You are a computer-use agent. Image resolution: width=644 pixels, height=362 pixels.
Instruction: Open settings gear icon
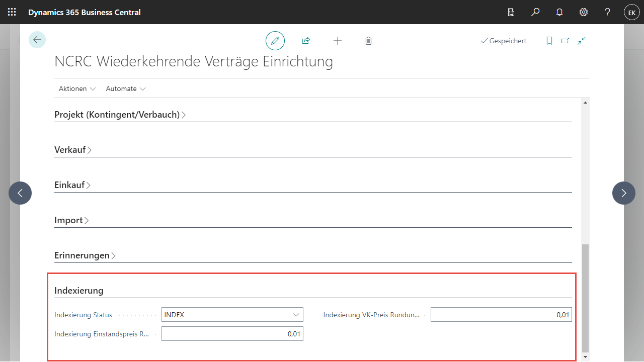pos(584,12)
